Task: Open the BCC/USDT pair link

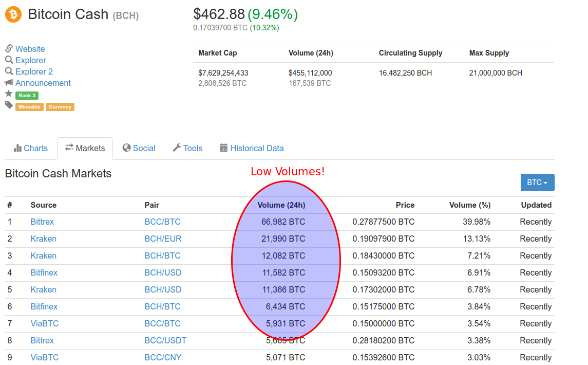Action: (x=165, y=341)
